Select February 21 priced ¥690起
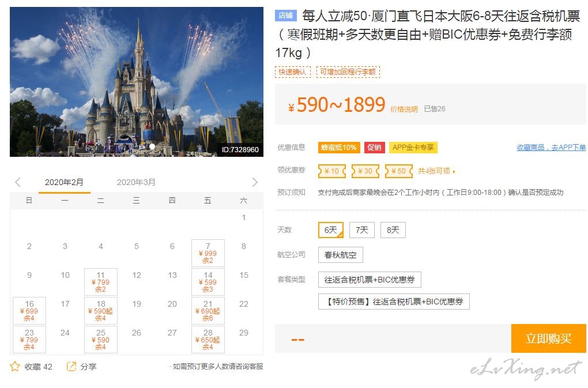 tap(208, 311)
